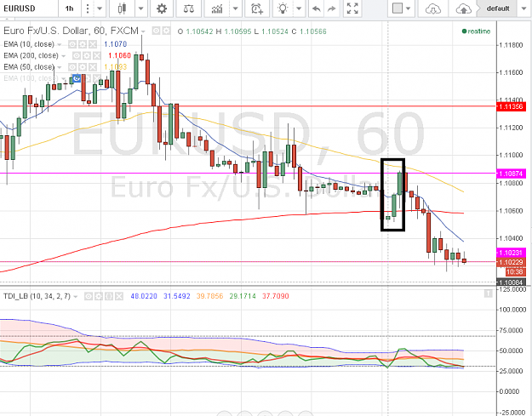This screenshot has width=532, height=416.
Task: Click the EMA 200 value 1.1060
Action: point(119,55)
